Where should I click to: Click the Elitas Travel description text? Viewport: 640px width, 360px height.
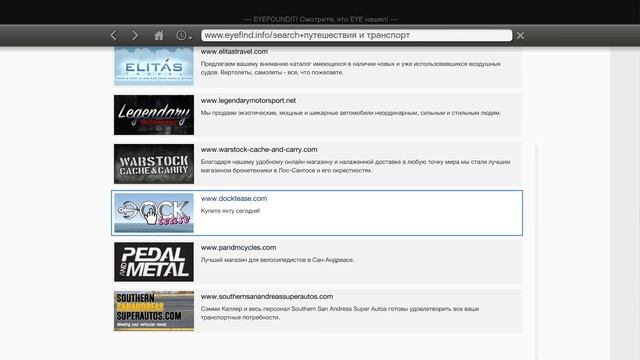(x=351, y=68)
